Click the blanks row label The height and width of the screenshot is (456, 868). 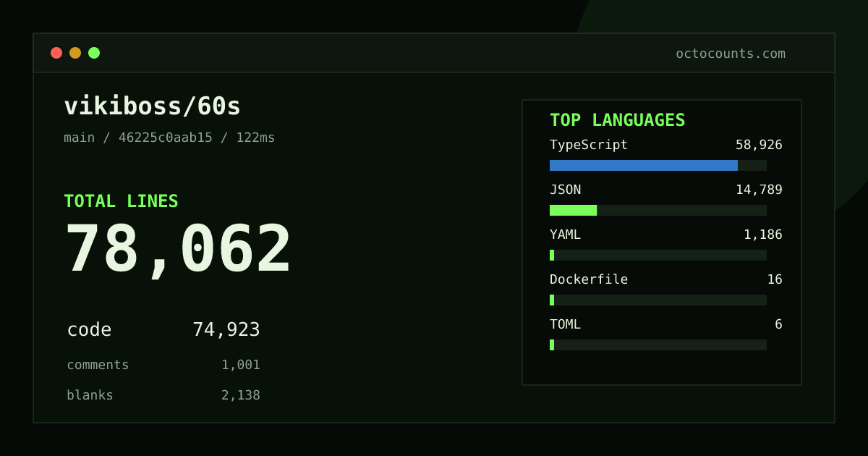click(90, 395)
